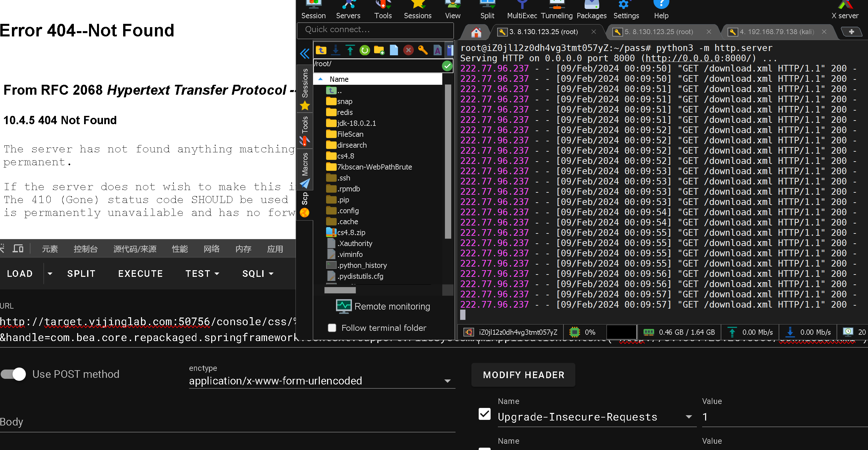868x450 pixels.
Task: Click the red delete icon in SFTP toolbar
Action: [408, 51]
